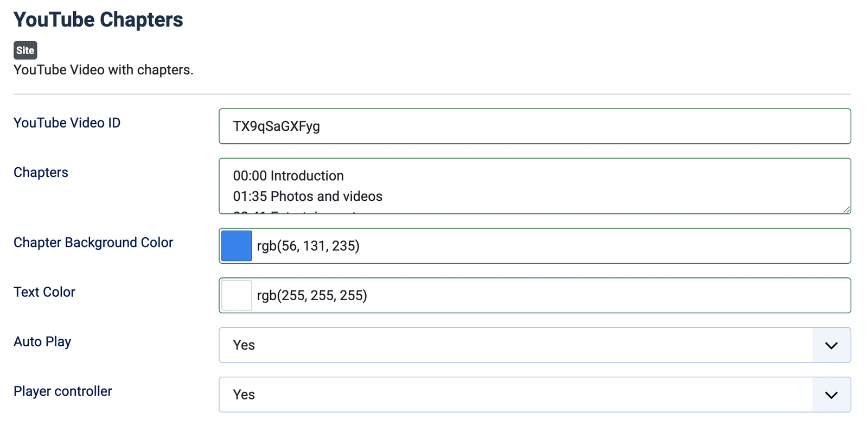This screenshot has height=425, width=868.
Task: Open the white Text Color swatch
Action: coord(237,295)
